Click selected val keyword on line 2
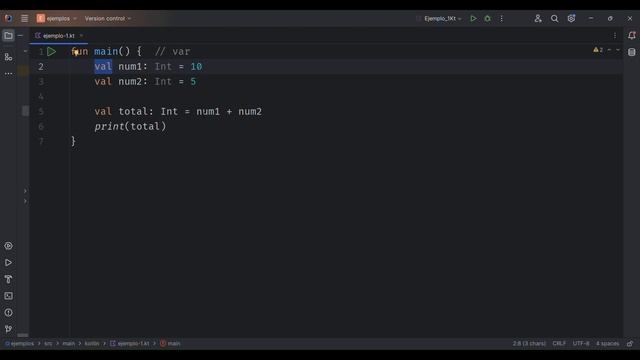The image size is (640, 360). (x=103, y=67)
